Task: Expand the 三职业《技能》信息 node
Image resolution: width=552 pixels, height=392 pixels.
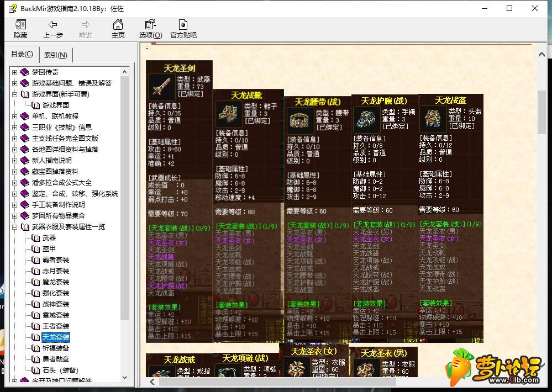Action: point(14,128)
